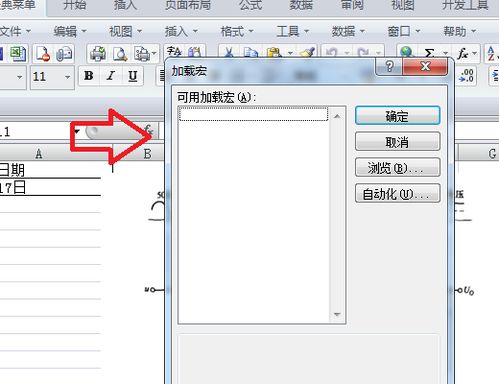Screen dimensions: 499x384
Task: Select the format painter brush
Action: pyautogui.click(x=307, y=52)
